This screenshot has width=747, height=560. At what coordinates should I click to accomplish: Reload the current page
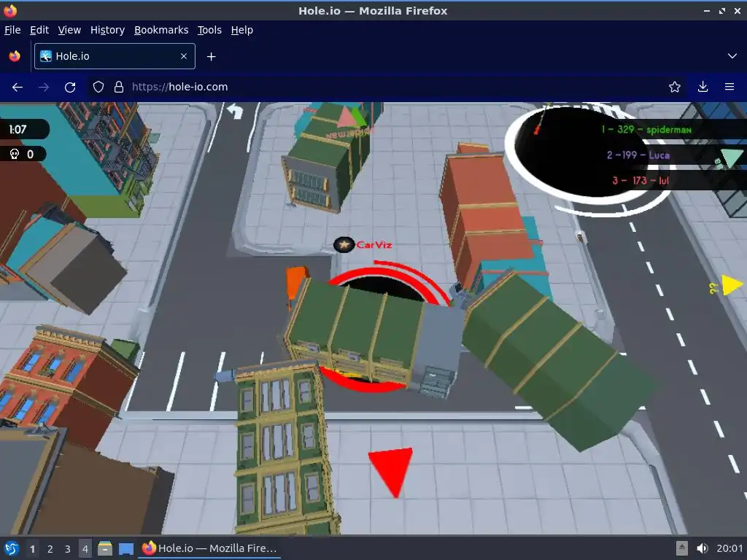tap(70, 87)
